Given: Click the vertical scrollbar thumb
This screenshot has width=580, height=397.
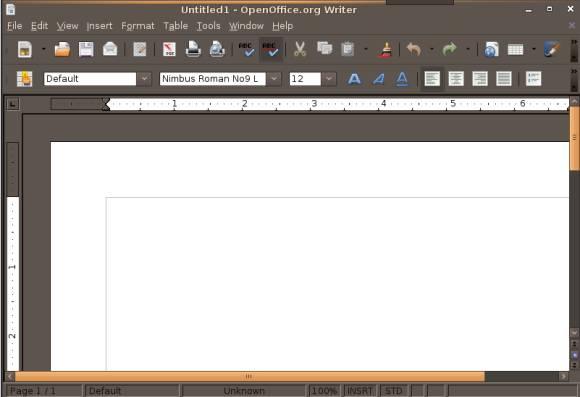Looking at the screenshot, I should click(x=574, y=137).
